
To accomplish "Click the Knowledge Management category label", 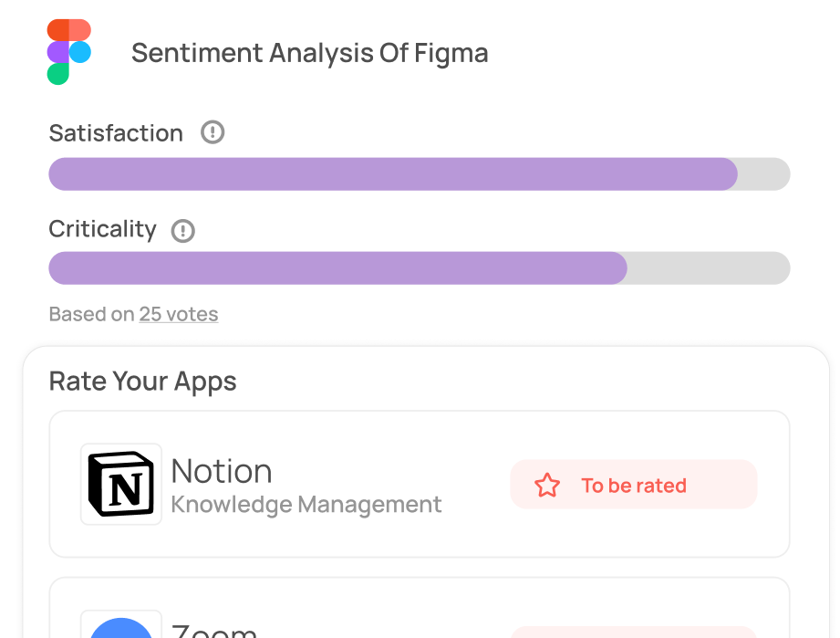I will point(306,504).
